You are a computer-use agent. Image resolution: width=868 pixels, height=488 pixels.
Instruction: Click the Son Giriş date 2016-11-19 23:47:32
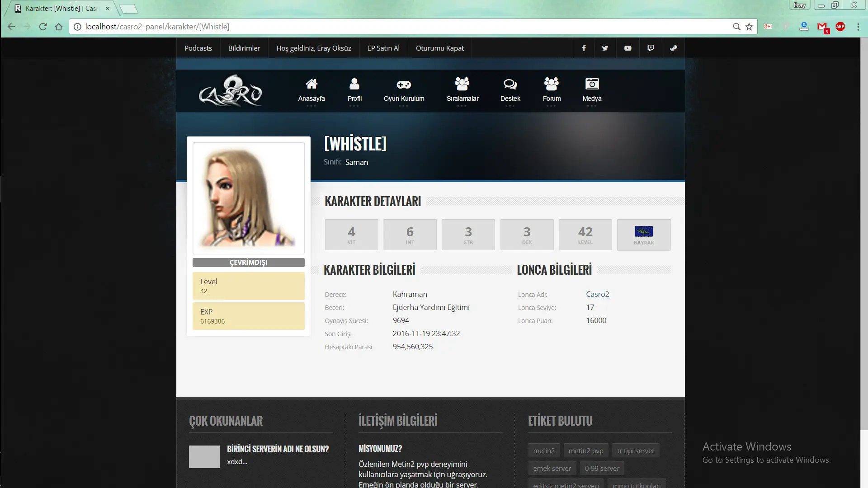coord(426,333)
